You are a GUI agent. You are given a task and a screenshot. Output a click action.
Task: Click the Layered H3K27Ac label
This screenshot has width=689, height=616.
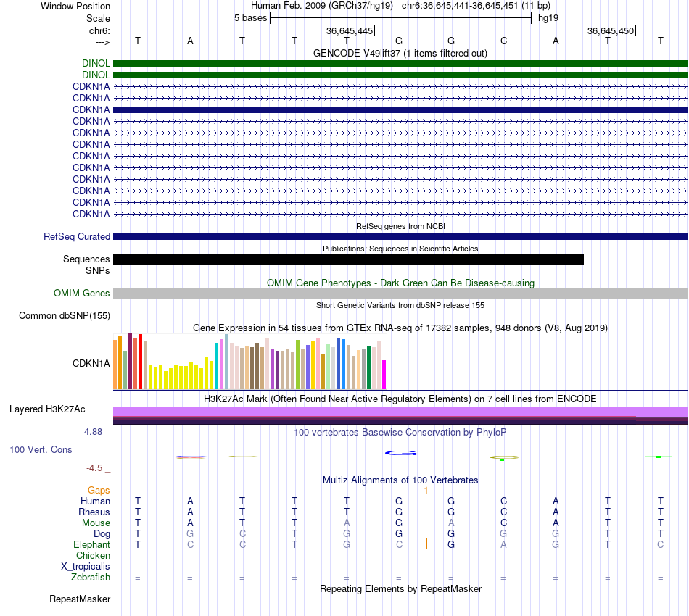click(x=47, y=409)
